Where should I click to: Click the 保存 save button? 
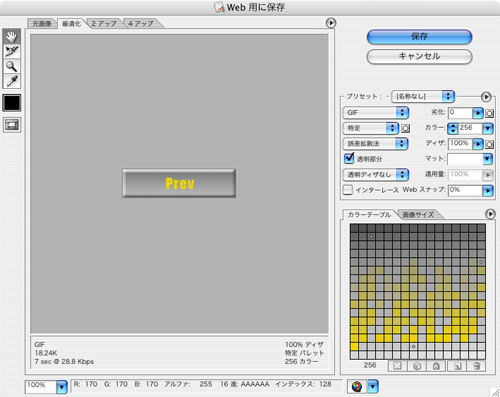(x=419, y=37)
